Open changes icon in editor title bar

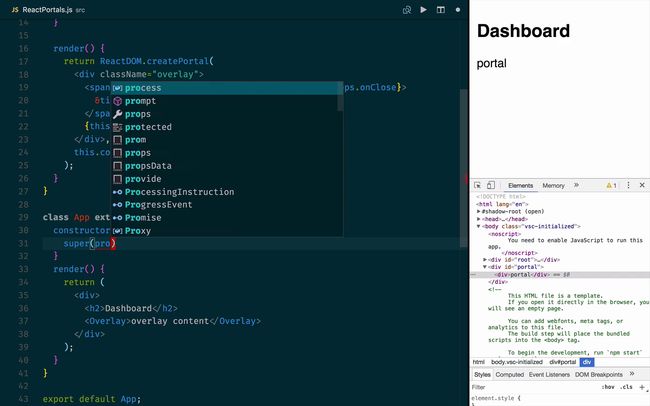(x=407, y=10)
